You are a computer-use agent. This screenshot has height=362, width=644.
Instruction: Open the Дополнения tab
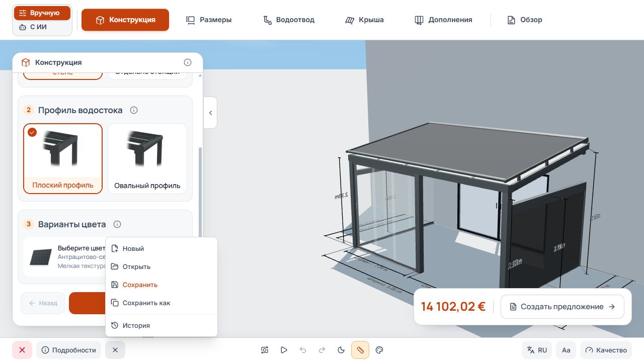[443, 20]
